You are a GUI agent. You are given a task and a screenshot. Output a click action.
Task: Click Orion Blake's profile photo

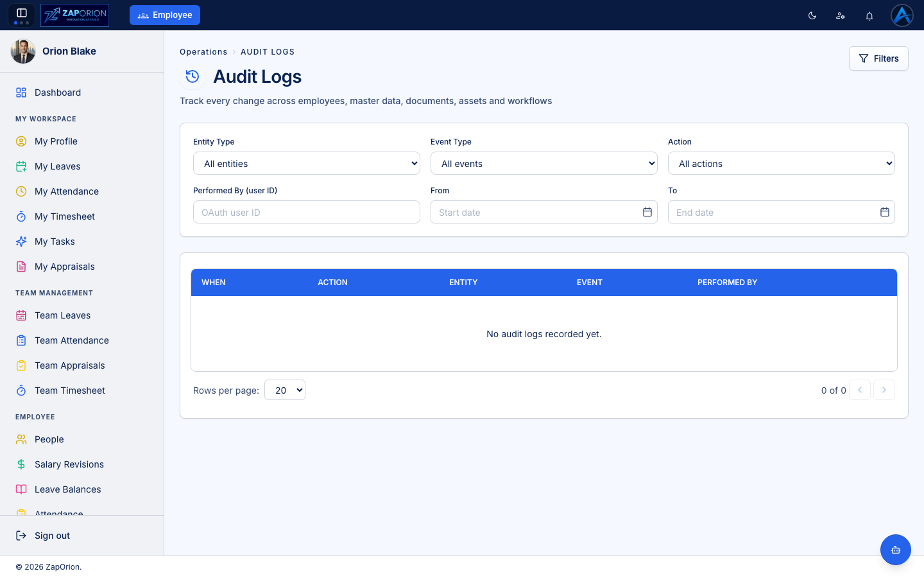click(x=23, y=51)
